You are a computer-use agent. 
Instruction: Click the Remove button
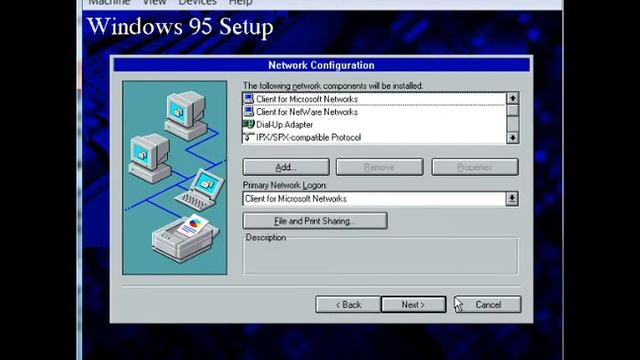point(379,167)
